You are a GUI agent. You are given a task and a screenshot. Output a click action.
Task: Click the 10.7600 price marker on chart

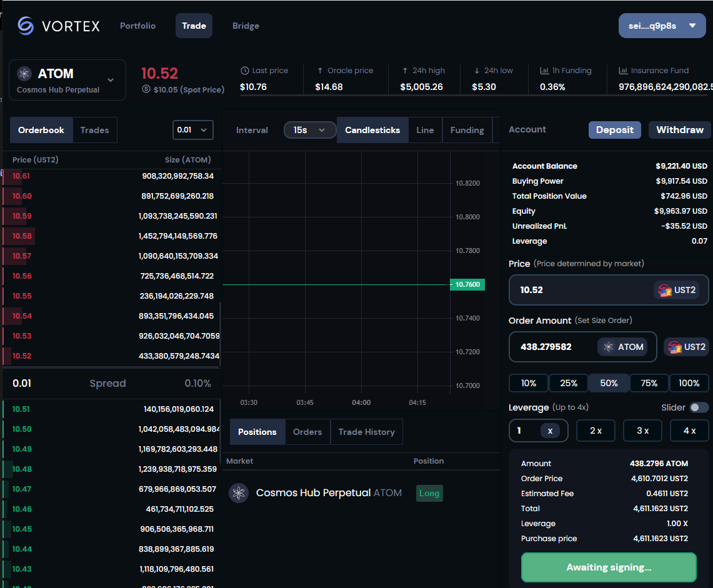tap(467, 285)
